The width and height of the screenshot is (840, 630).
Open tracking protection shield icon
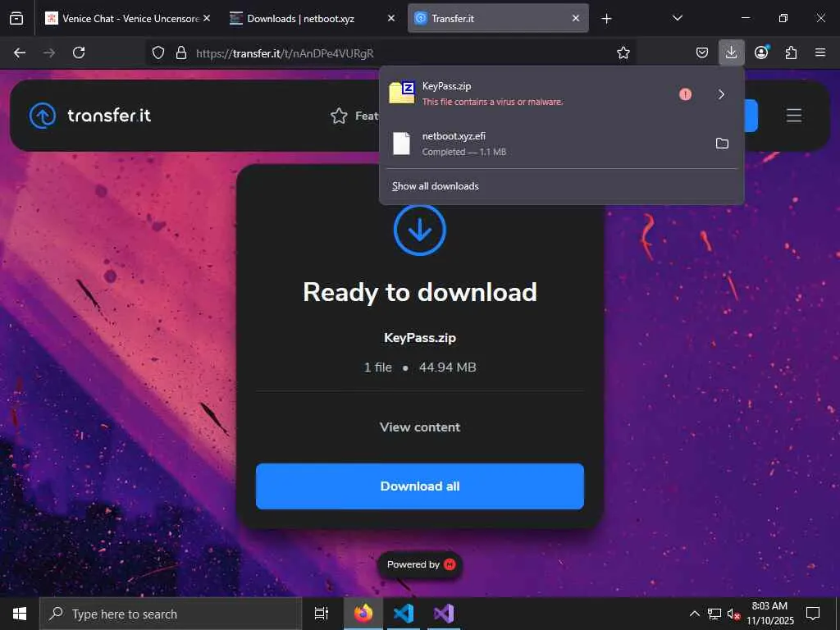(158, 52)
